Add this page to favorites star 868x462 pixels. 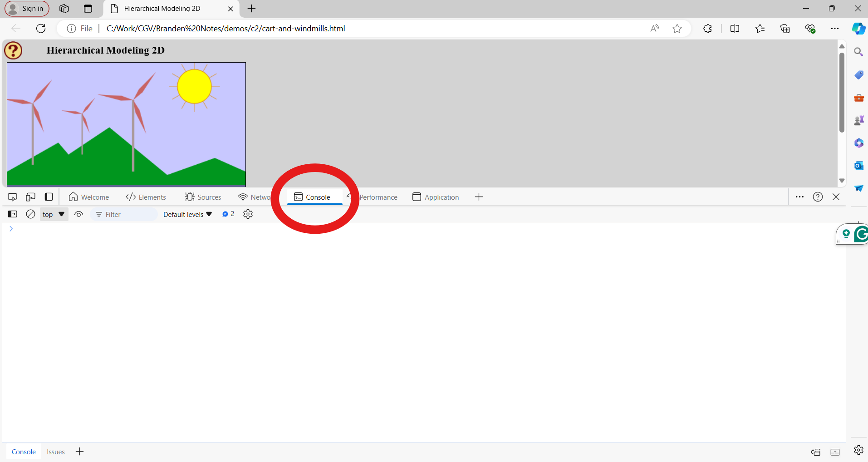pyautogui.click(x=677, y=29)
